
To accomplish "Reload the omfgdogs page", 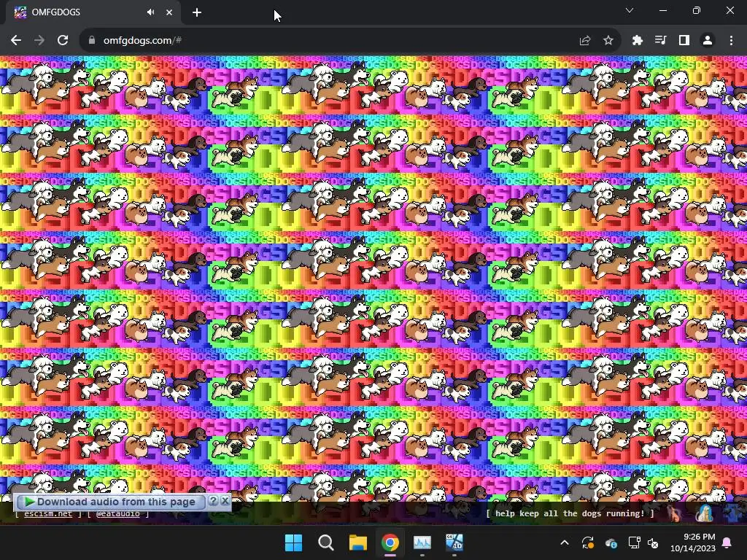I will tap(63, 41).
